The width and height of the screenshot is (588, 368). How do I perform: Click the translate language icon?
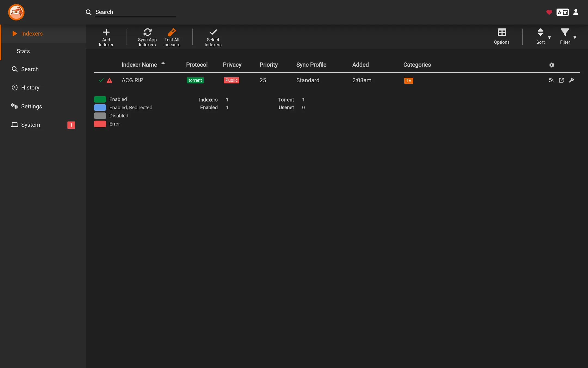pos(562,12)
